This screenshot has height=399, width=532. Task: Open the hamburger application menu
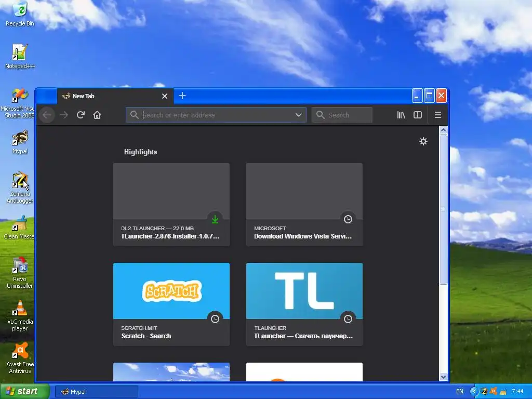tap(438, 115)
